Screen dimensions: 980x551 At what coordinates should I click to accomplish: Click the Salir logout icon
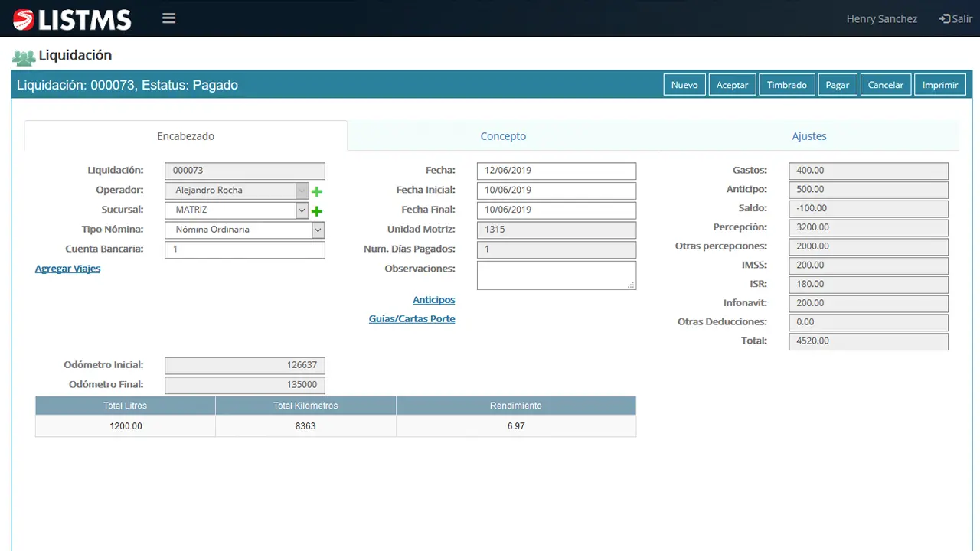pyautogui.click(x=945, y=19)
